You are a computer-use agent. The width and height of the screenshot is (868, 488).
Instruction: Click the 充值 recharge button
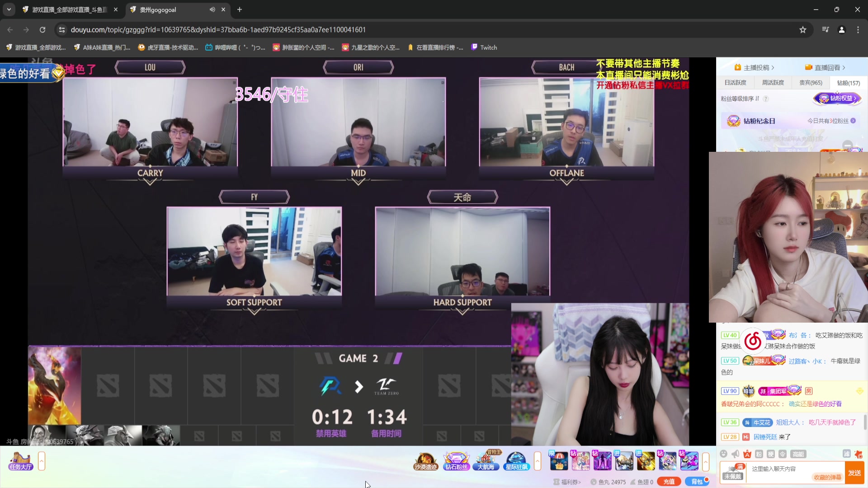[669, 482]
